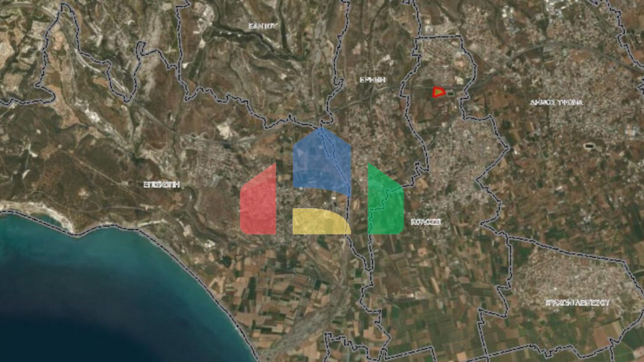Select the red-outlined land parcel
Viewport: 644px width, 362px height.
point(439,92)
